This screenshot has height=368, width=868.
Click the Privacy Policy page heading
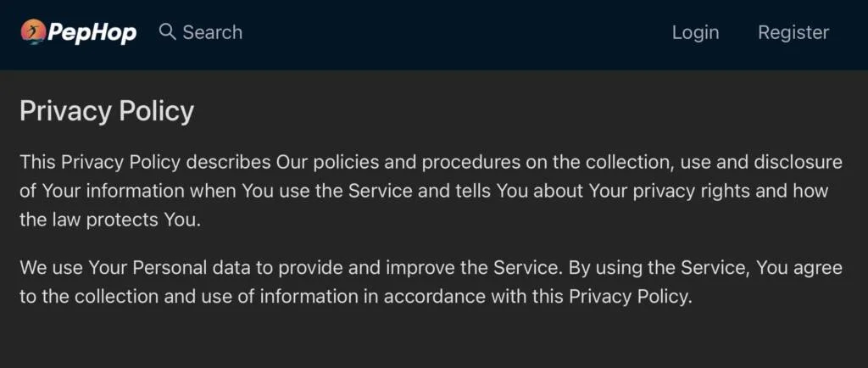pyautogui.click(x=107, y=111)
